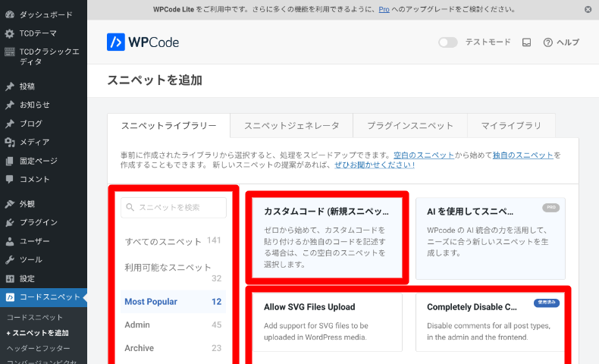599x364 pixels.
Task: Open ヘッダーとフッター submenu link
Action: coord(38,348)
